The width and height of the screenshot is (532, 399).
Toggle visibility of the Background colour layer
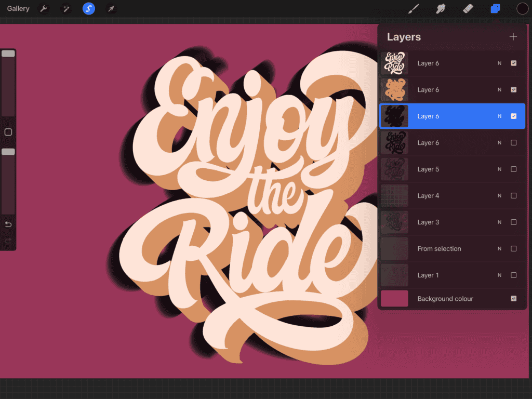click(x=513, y=298)
